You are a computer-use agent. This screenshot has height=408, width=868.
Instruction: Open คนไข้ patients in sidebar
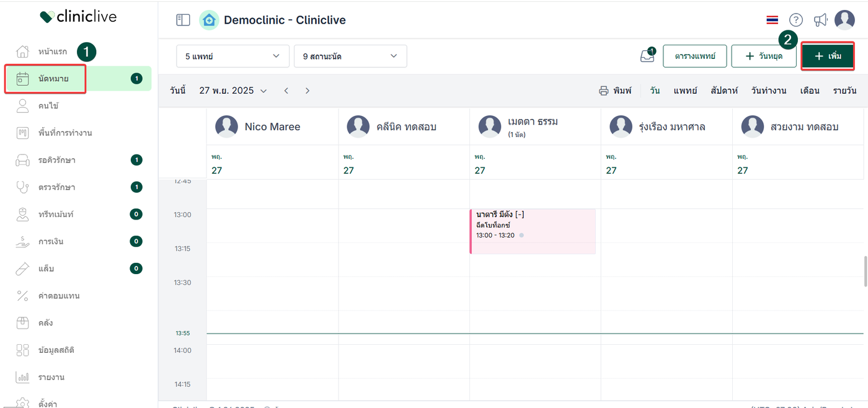pos(48,106)
